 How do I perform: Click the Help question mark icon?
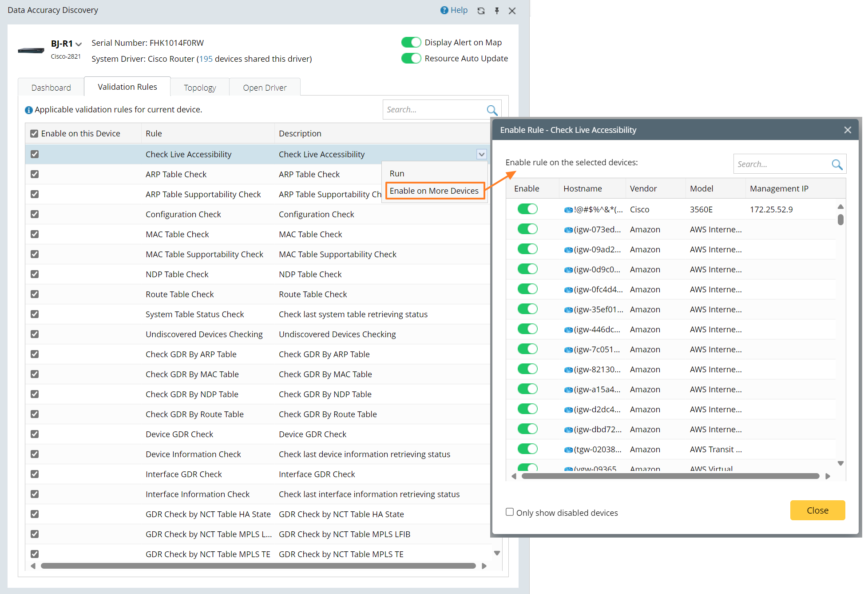[x=444, y=10]
